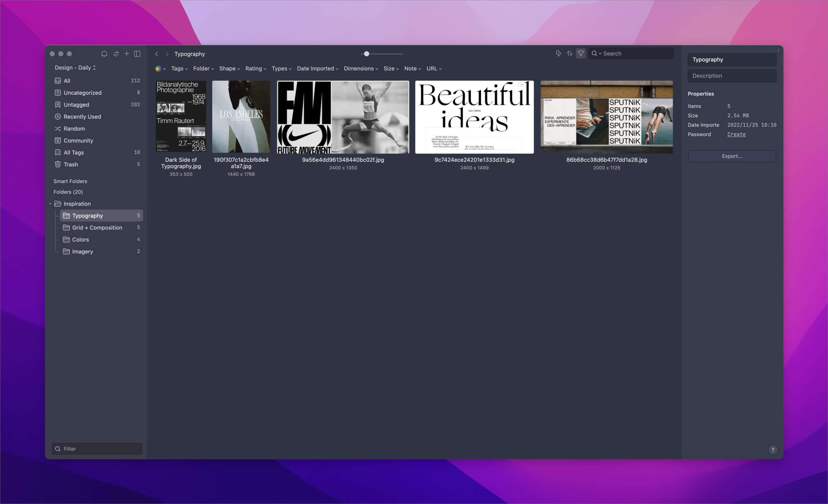Viewport: 828px width, 504px height.
Task: Click the search magnifier dropdown icon
Action: click(596, 53)
